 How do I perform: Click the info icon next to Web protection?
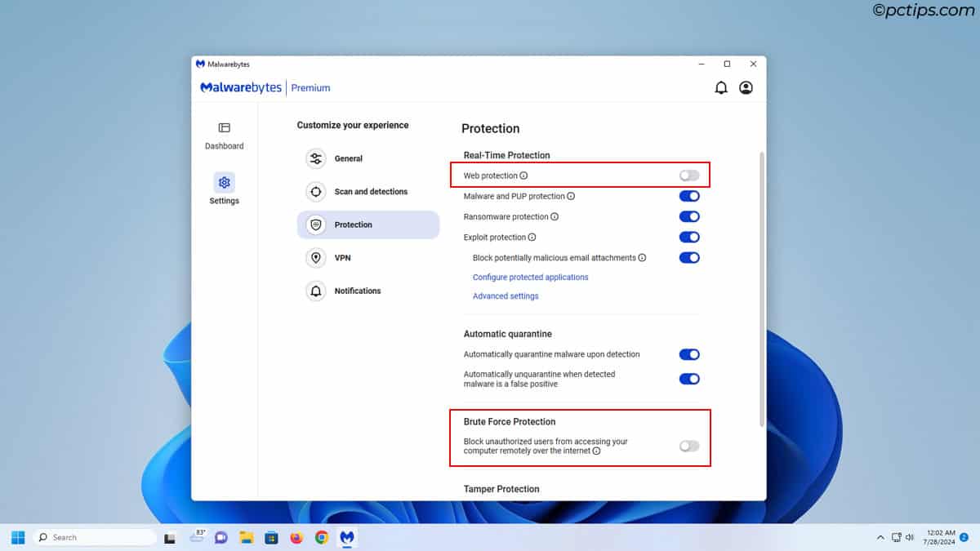523,175
